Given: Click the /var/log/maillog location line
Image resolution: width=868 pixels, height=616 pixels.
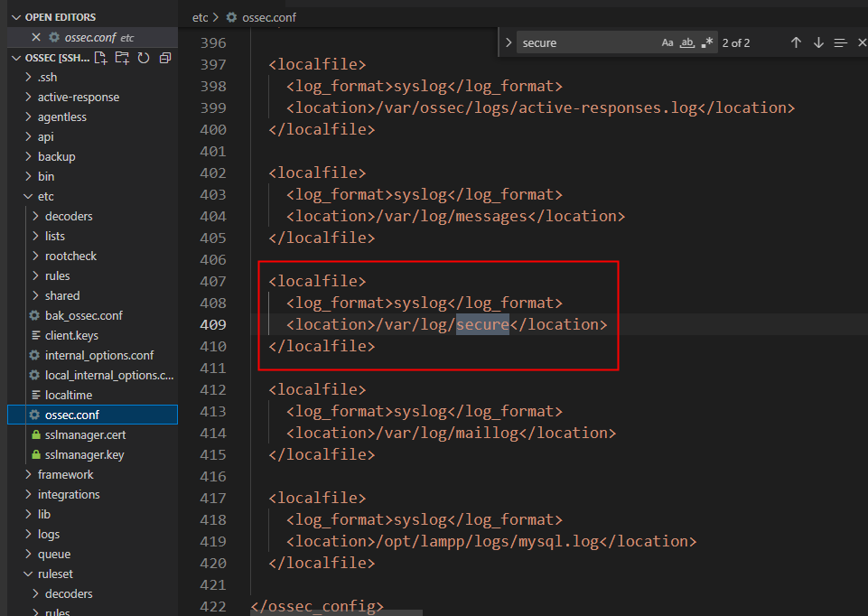Looking at the screenshot, I should [x=451, y=433].
